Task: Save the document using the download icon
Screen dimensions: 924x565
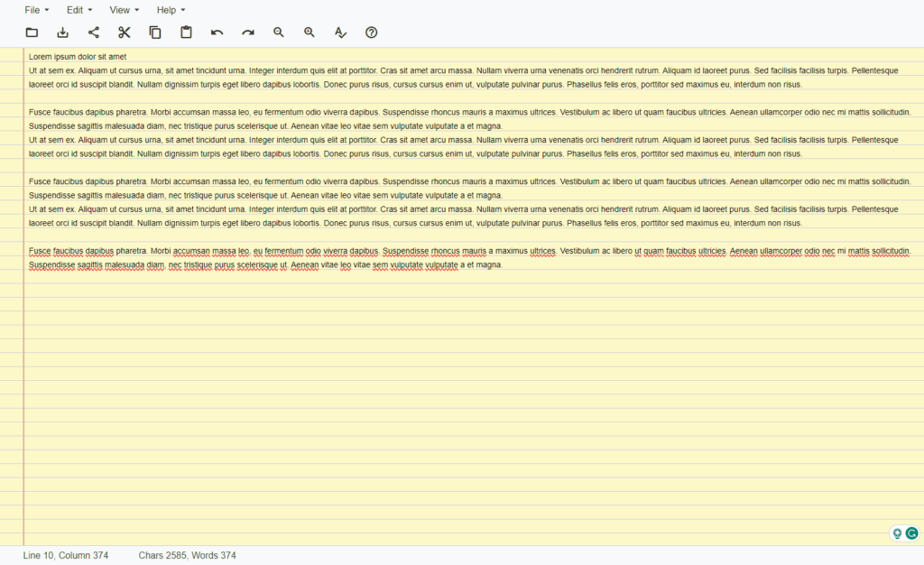Action: pyautogui.click(x=62, y=32)
